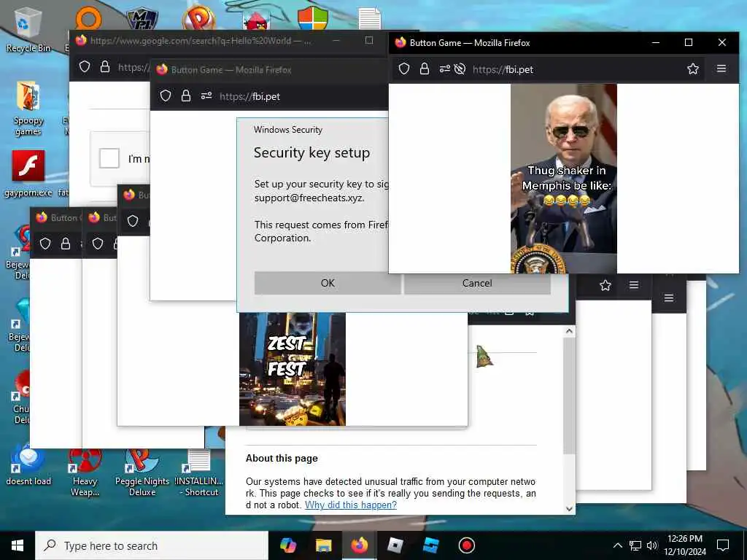Open Roblox Studio taskbar icon
747x560 pixels.
[x=430, y=545]
